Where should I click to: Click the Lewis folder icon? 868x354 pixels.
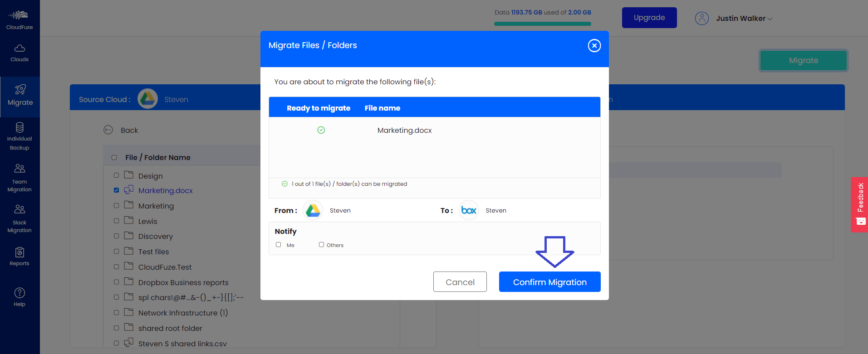point(129,220)
